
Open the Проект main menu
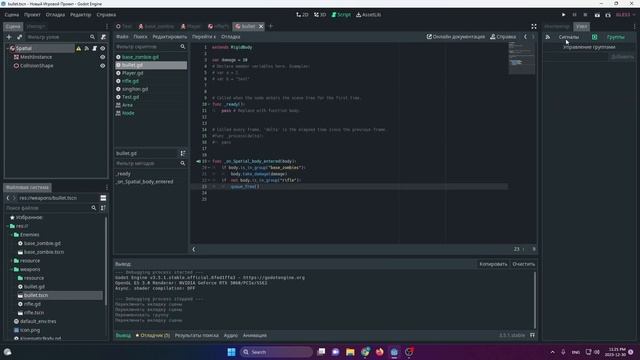(x=32, y=15)
